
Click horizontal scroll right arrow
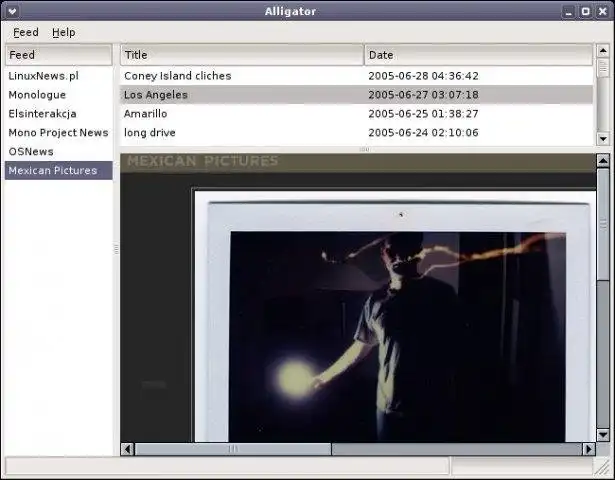(x=589, y=449)
